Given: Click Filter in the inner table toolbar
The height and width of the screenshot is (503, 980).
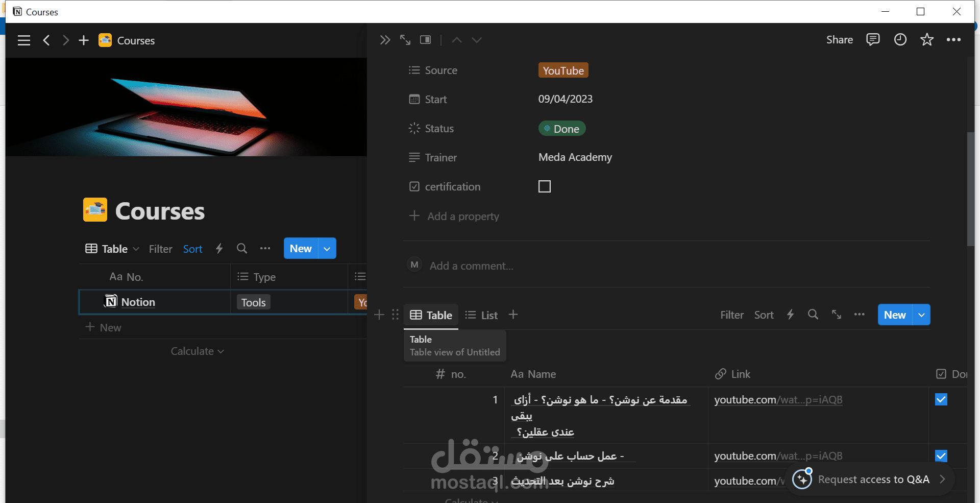Looking at the screenshot, I should click(732, 315).
